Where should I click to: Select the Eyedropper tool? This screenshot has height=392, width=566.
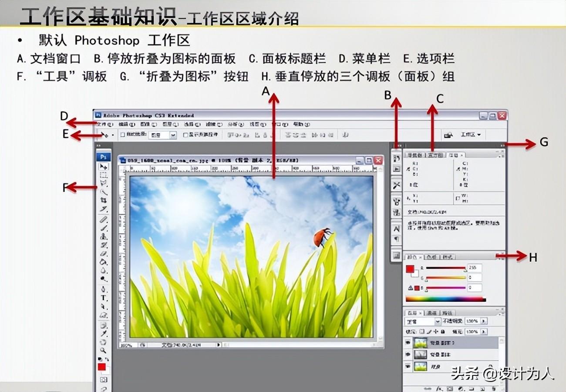[x=104, y=333]
